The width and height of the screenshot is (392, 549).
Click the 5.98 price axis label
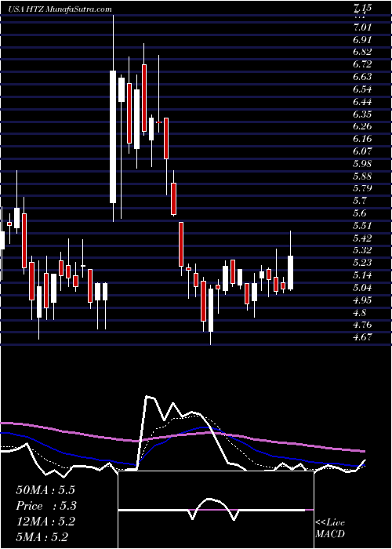[x=362, y=164]
